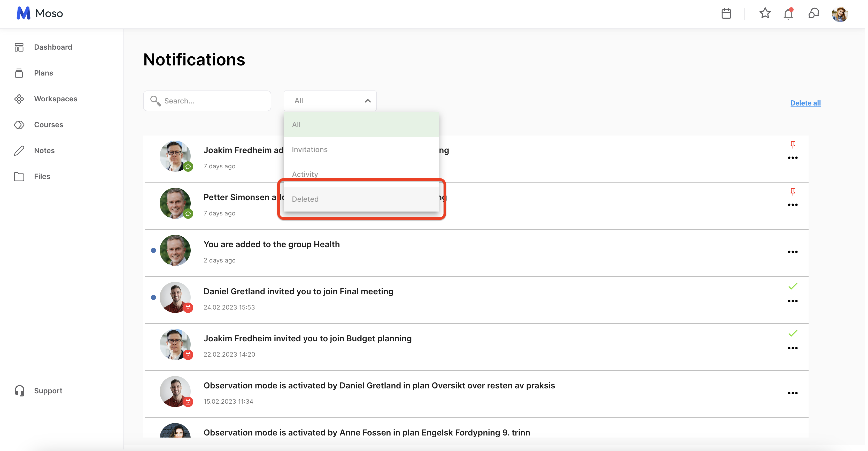Click green checkmark on Final meeting invitation
This screenshot has height=451, width=868.
point(793,286)
